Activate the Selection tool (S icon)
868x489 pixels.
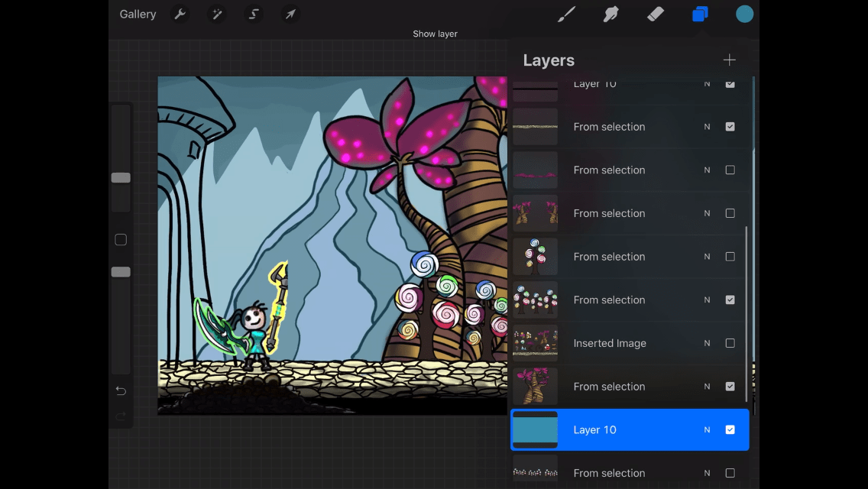coord(254,14)
